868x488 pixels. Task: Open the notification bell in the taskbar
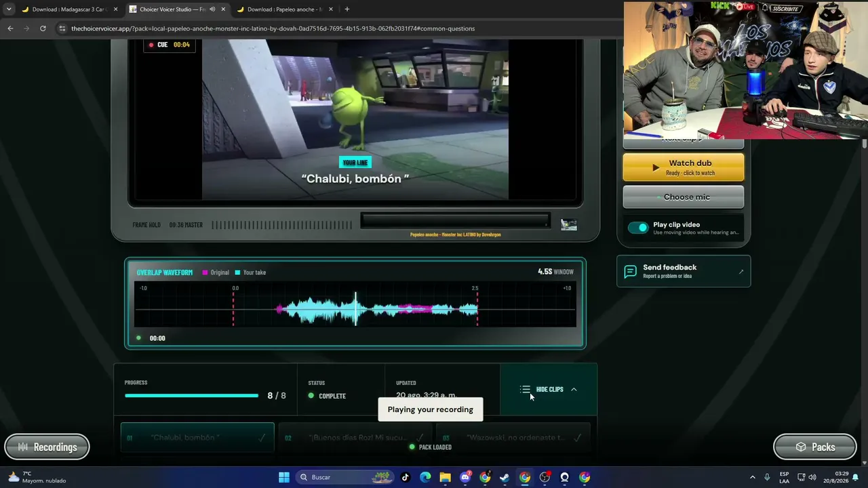pyautogui.click(x=856, y=477)
